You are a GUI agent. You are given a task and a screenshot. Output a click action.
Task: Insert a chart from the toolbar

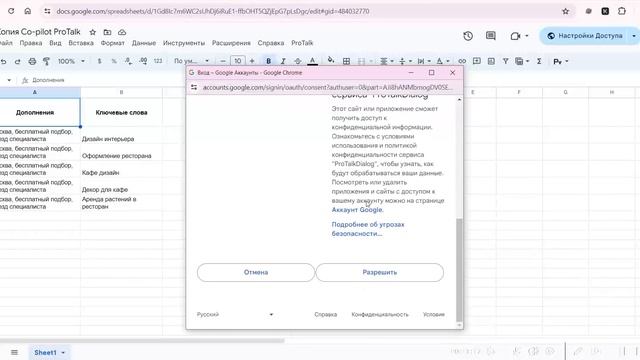[491, 61]
